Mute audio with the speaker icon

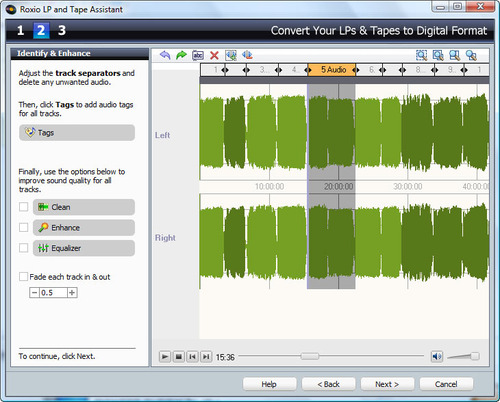pyautogui.click(x=437, y=357)
